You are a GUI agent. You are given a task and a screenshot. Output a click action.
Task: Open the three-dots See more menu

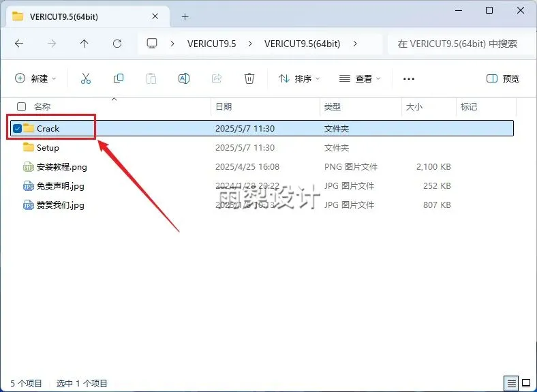click(409, 79)
